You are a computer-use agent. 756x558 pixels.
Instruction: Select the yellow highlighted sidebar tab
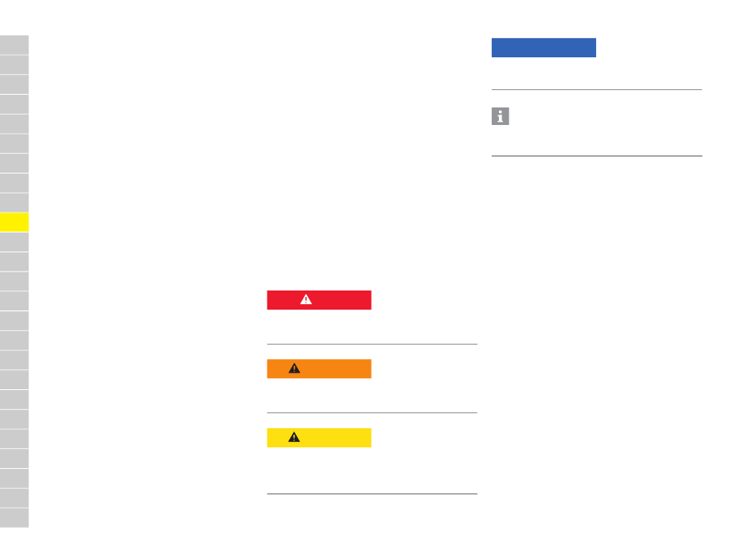[14, 222]
